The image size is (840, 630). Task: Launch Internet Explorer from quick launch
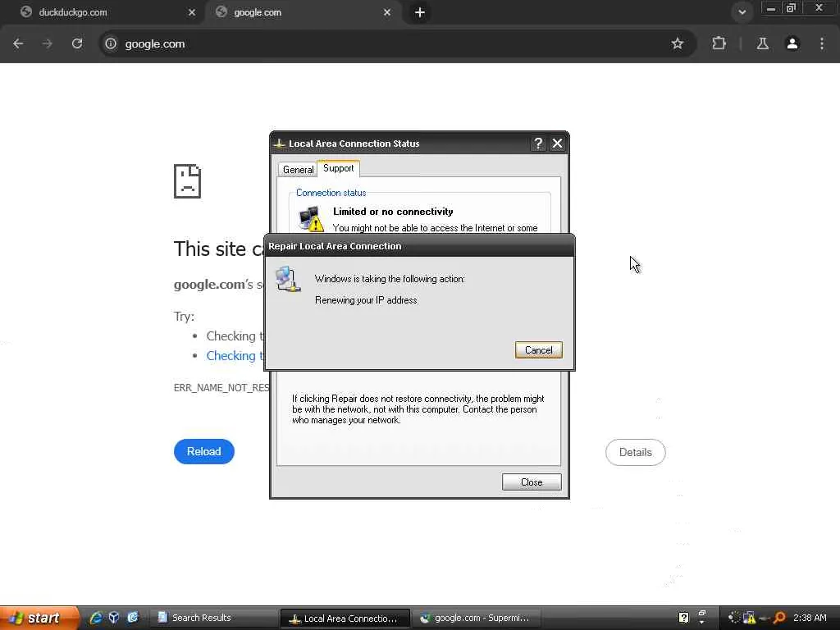tap(97, 618)
